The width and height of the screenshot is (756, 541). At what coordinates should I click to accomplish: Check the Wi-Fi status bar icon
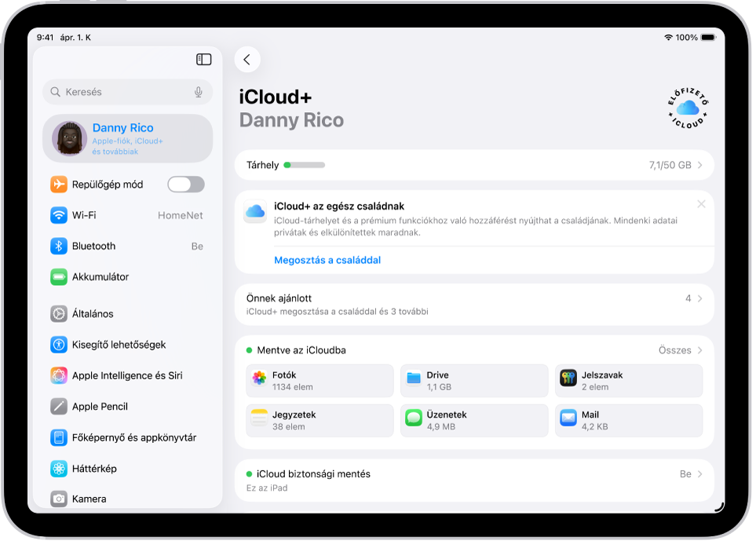point(668,38)
